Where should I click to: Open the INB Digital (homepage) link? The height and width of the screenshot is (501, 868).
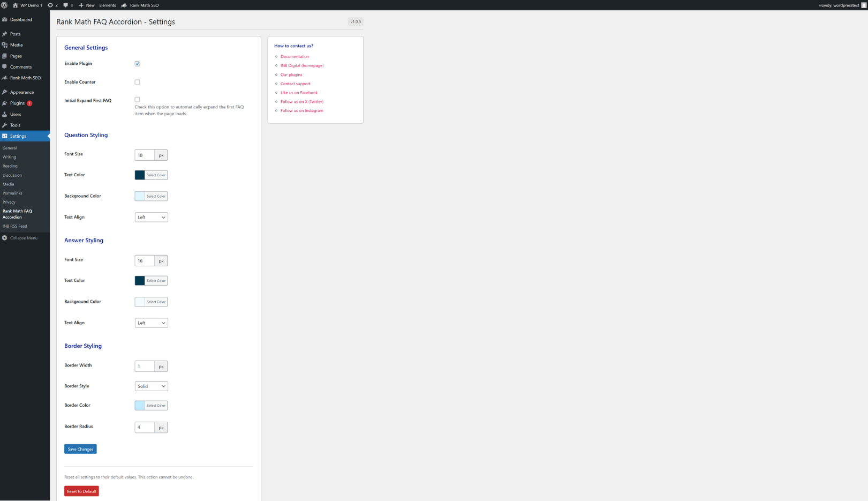pyautogui.click(x=302, y=65)
